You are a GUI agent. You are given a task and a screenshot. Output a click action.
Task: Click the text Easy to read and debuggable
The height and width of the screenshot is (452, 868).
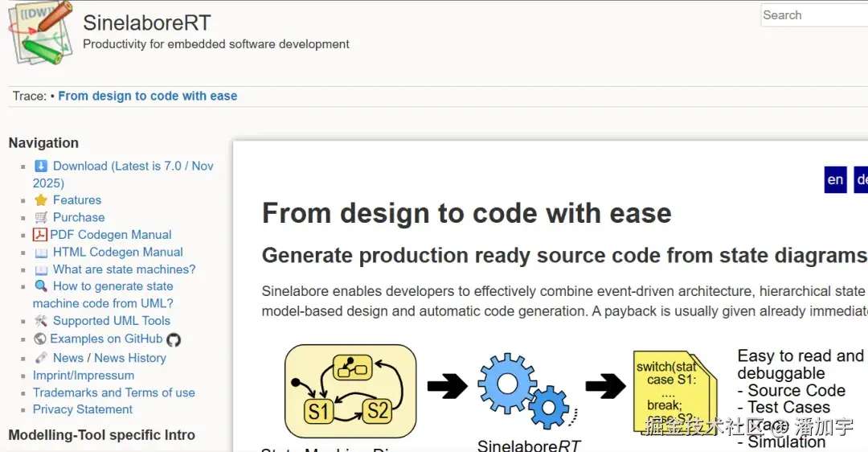800,364
